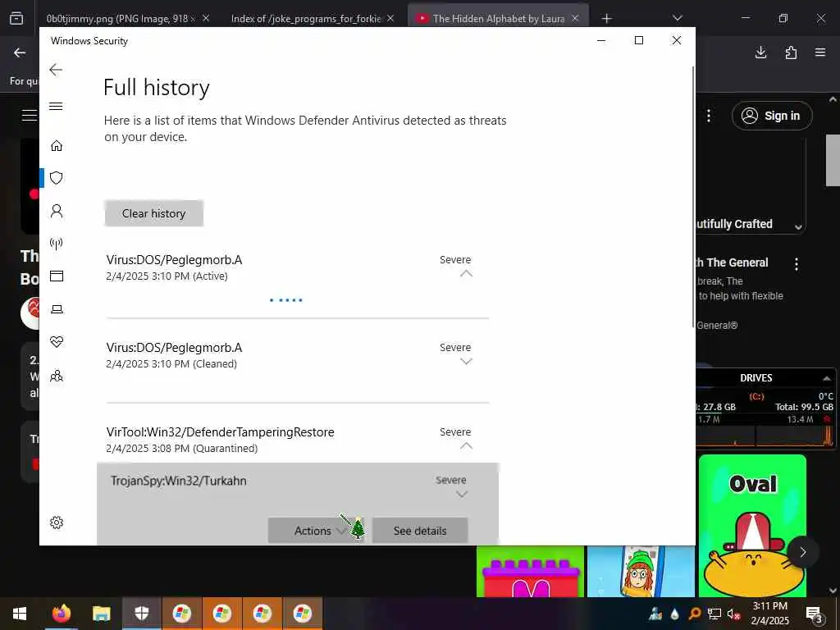Image resolution: width=840 pixels, height=630 pixels.
Task: Select Windows Security taskbar shield icon
Action: click(141, 614)
